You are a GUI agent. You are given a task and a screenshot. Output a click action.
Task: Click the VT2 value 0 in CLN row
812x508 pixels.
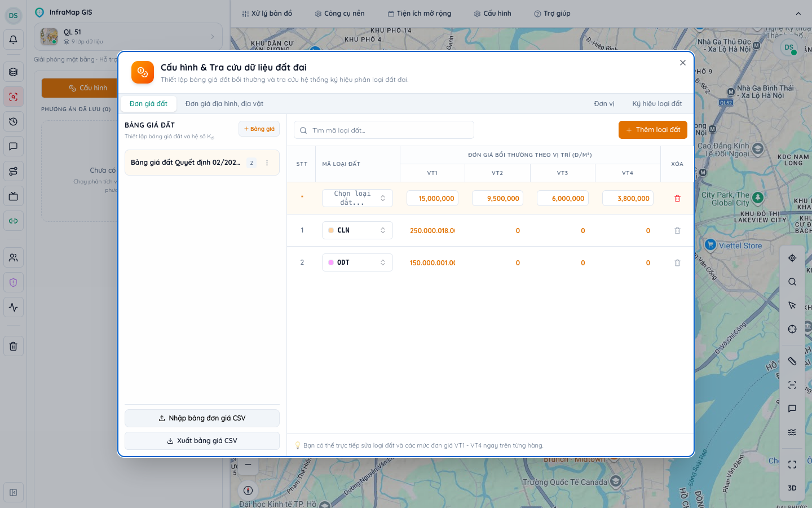coord(497,230)
